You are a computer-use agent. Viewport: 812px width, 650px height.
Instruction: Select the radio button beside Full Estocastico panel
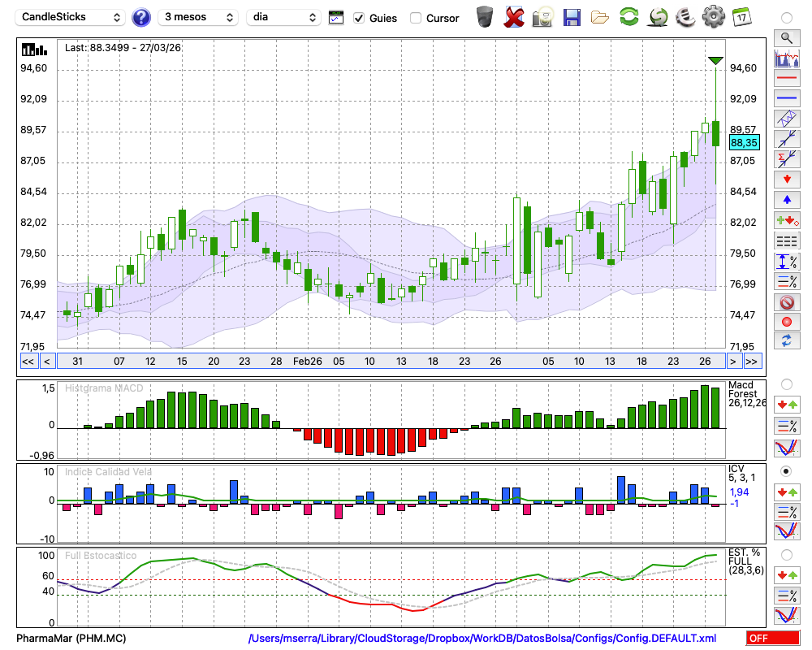click(x=786, y=554)
